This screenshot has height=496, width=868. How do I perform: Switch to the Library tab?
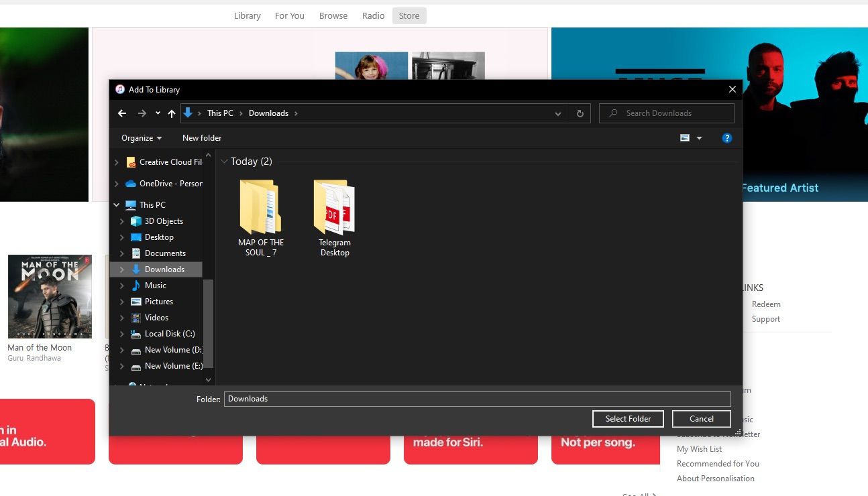pos(247,15)
